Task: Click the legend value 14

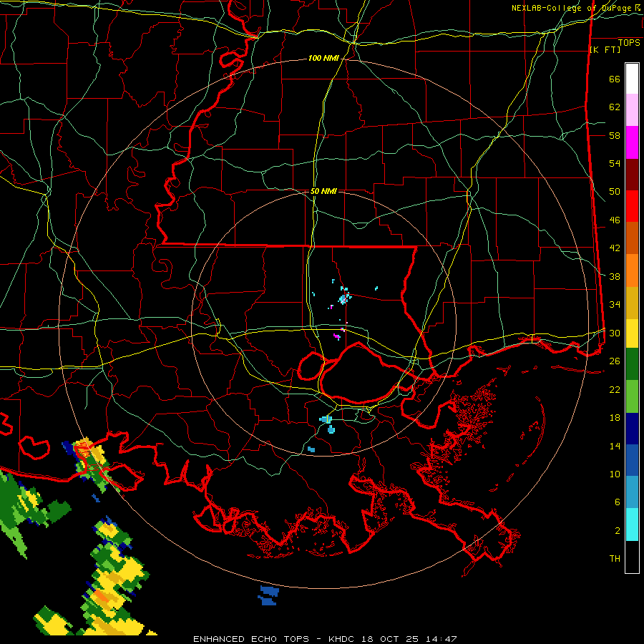Action: click(615, 446)
